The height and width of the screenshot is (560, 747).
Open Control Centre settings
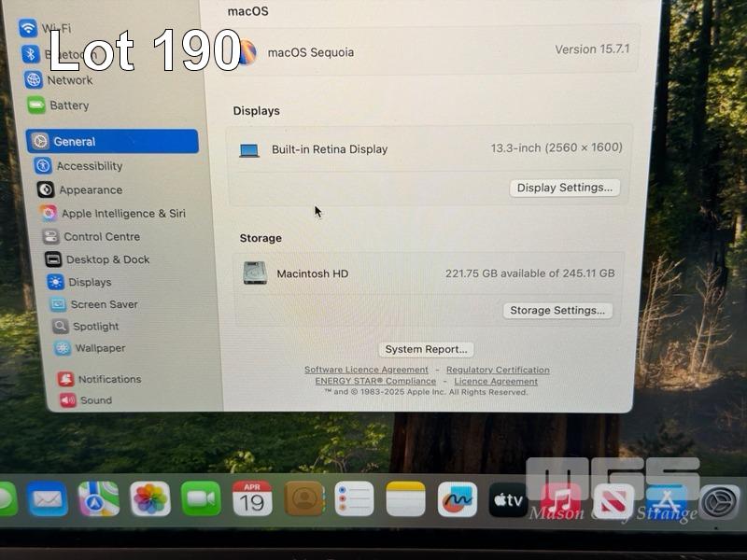click(x=91, y=236)
